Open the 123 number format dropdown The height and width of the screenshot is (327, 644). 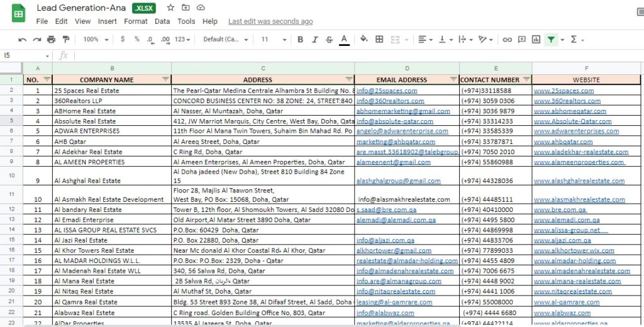pyautogui.click(x=182, y=40)
